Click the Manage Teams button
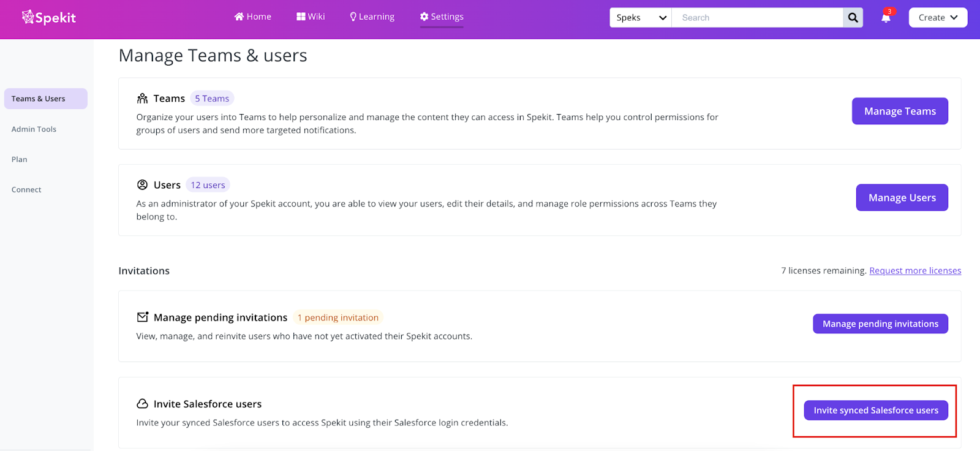Screen dimensions: 980x451 click(900, 111)
